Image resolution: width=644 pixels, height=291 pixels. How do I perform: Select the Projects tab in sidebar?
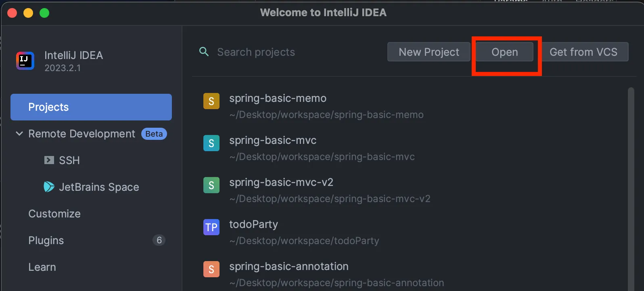click(91, 107)
